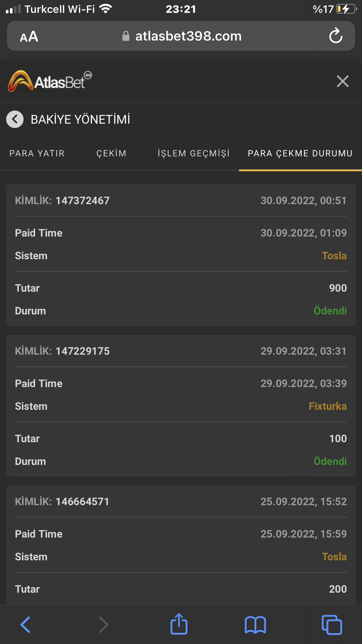Switch to the Para Yatır tab
Screen dimensions: 362x644
(x=37, y=153)
